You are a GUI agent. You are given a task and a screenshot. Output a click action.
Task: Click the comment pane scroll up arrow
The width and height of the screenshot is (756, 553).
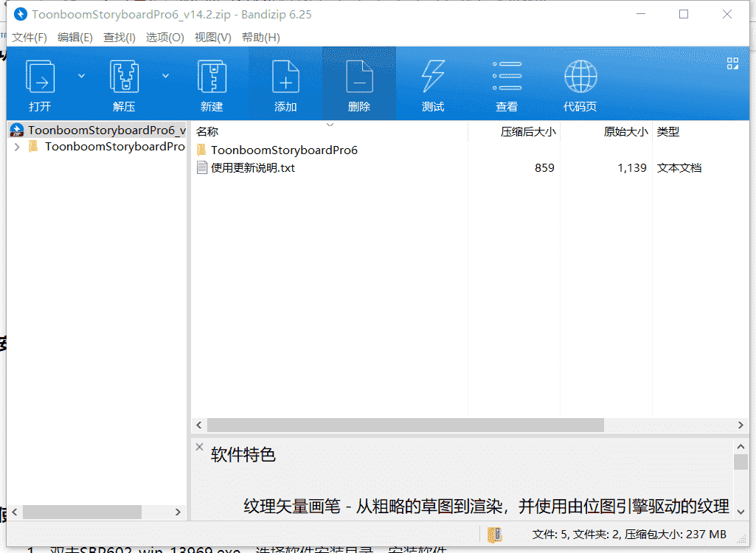(741, 446)
